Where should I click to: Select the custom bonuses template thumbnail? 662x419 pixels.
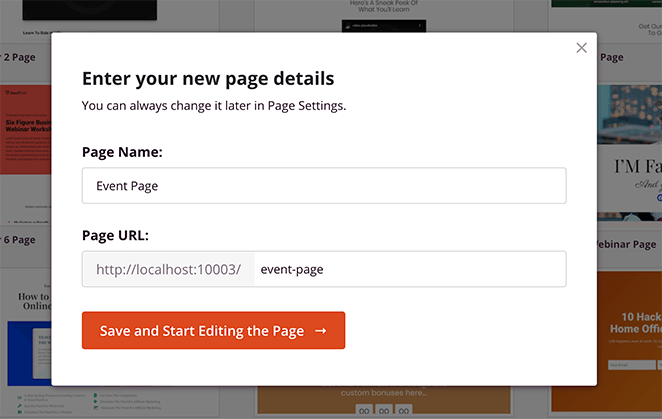(x=384, y=400)
